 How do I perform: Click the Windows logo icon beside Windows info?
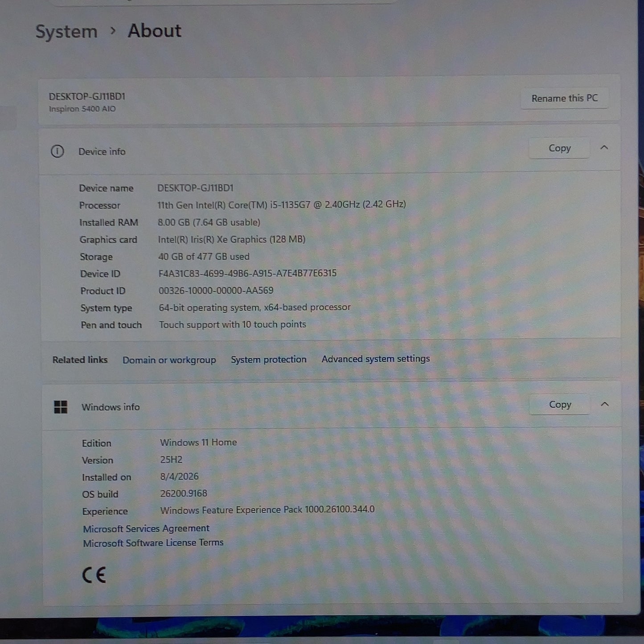[61, 407]
